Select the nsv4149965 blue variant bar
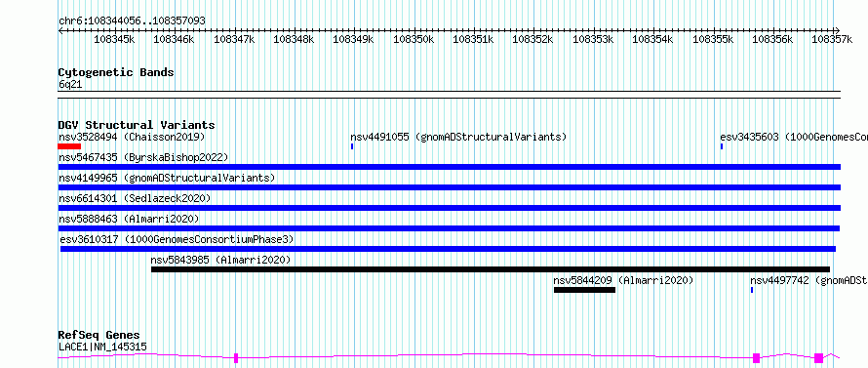Image resolution: width=868 pixels, height=368 pixels. click(x=450, y=187)
